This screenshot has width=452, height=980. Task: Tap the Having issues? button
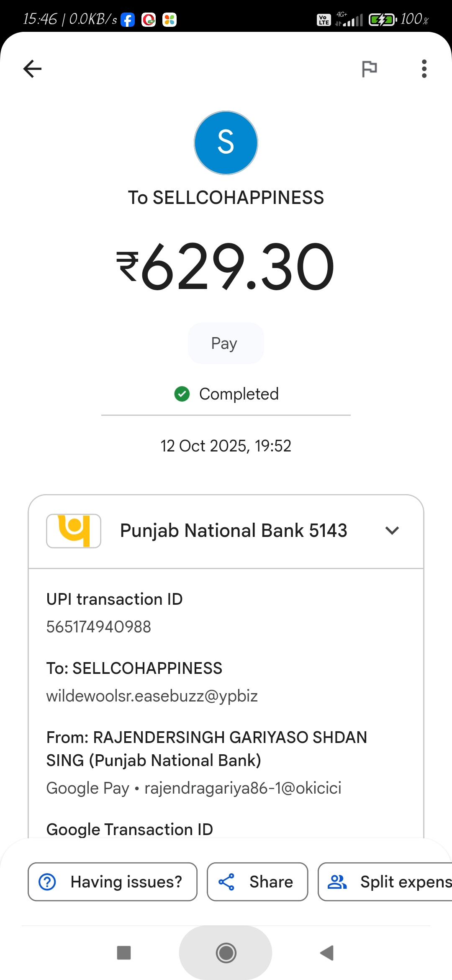pos(112,882)
